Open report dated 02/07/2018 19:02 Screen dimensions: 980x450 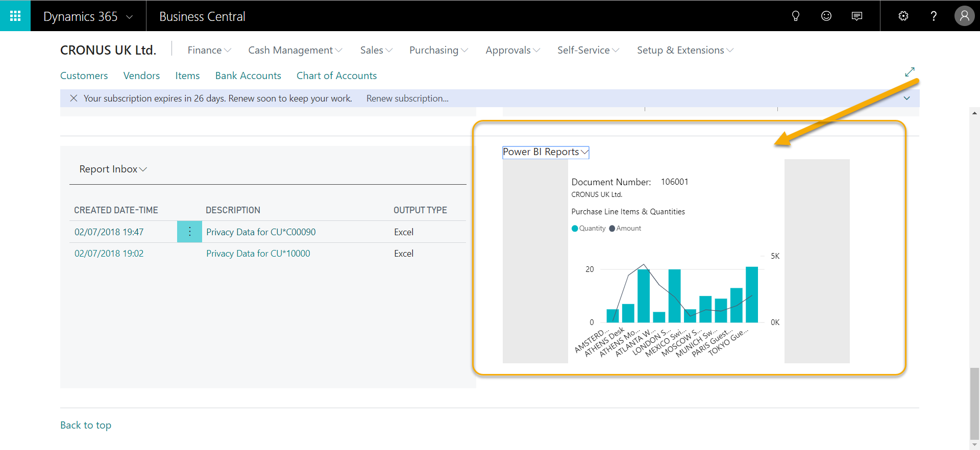click(109, 254)
